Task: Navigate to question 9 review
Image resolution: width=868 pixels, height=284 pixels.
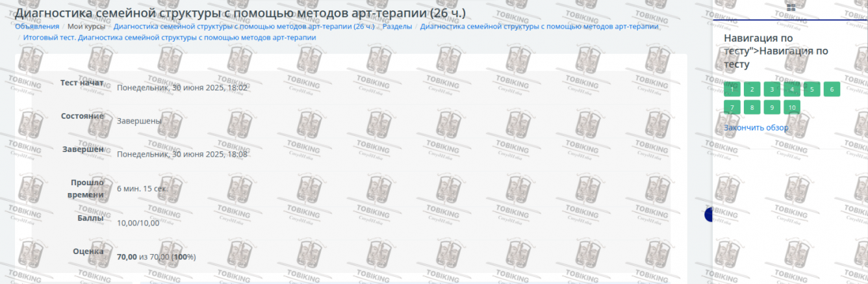Action: (772, 107)
